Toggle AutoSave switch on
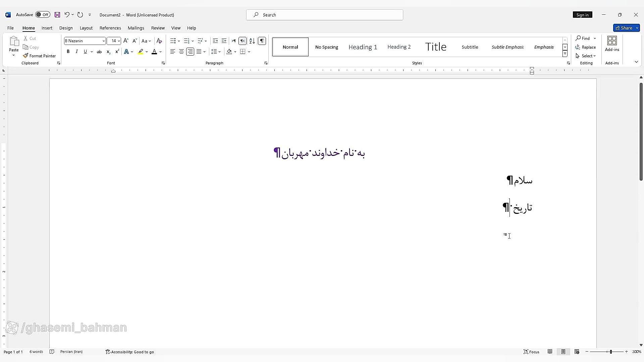Viewport: 644px width, 362px height. click(x=43, y=15)
